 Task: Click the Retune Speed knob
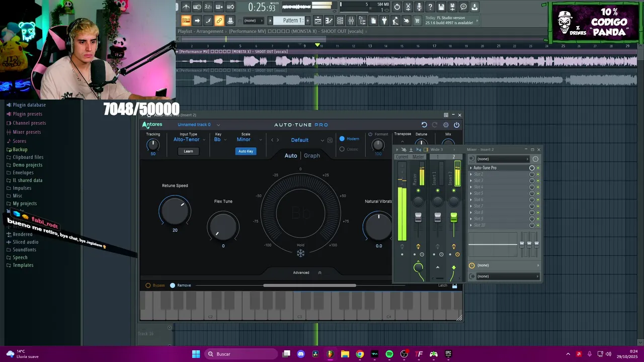(x=175, y=211)
